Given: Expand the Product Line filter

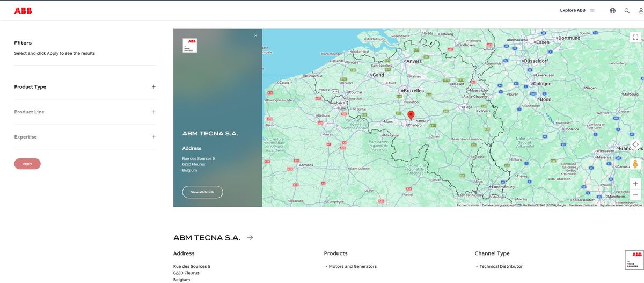Looking at the screenshot, I should coord(153,112).
